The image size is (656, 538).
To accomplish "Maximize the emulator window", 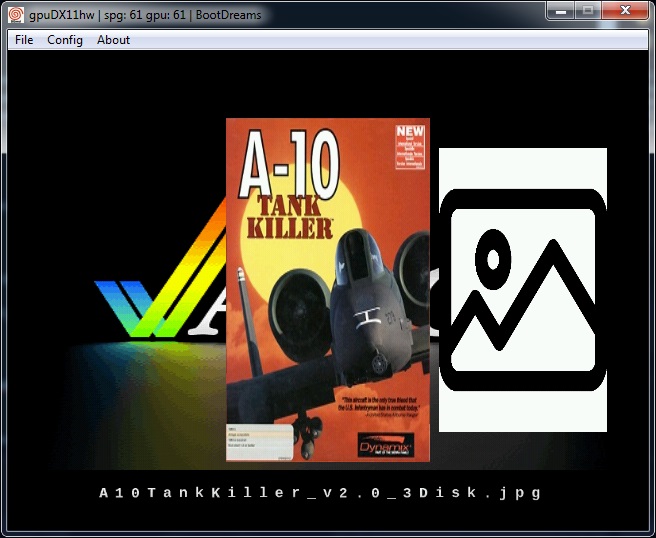I will tap(588, 10).
